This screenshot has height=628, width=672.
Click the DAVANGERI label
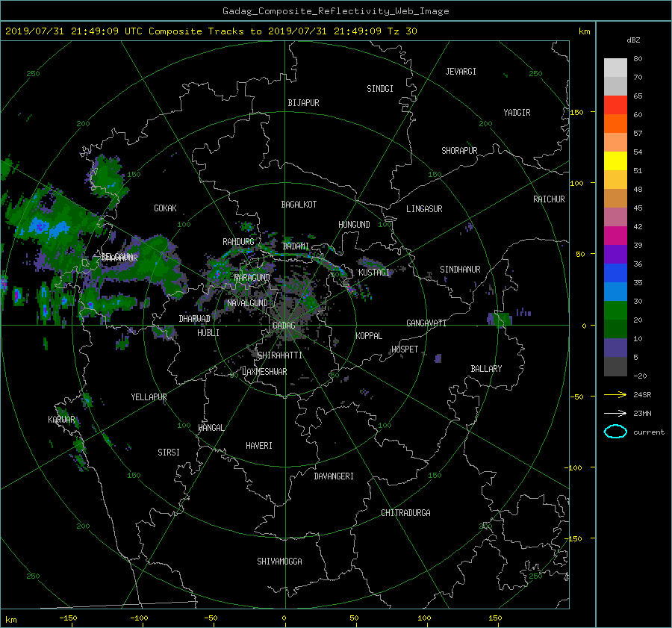point(334,476)
